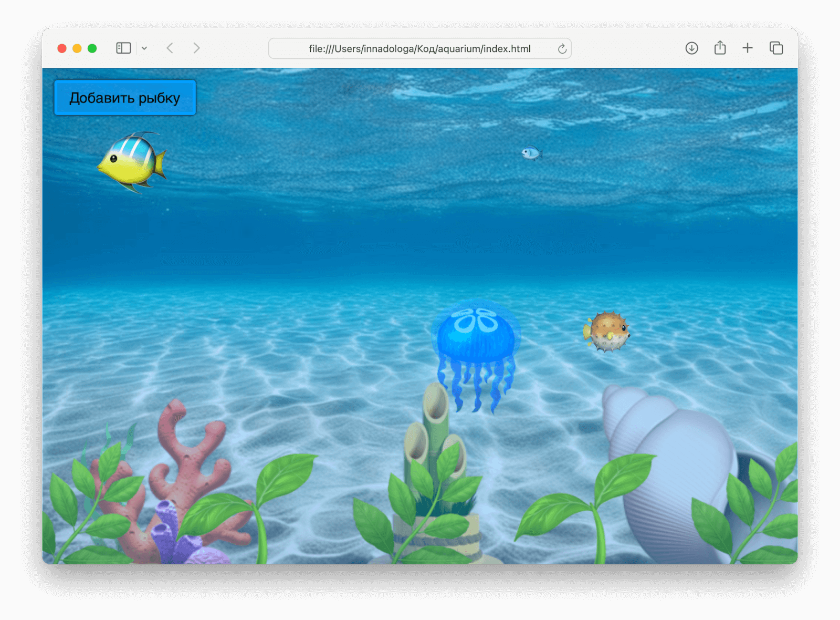Expand the sidebar tab group dropdown chevron
The image size is (840, 620).
[x=144, y=48]
